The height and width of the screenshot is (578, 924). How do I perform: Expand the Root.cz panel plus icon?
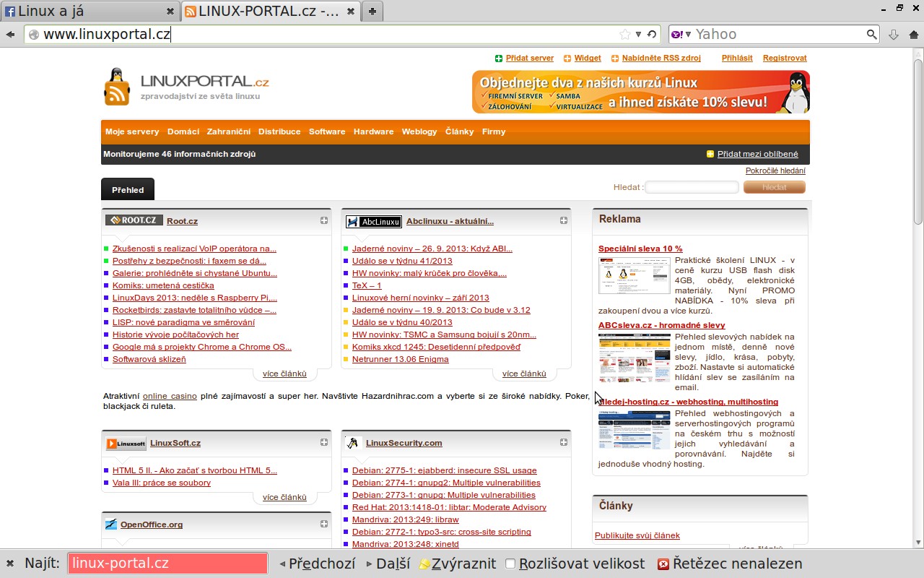tap(324, 220)
